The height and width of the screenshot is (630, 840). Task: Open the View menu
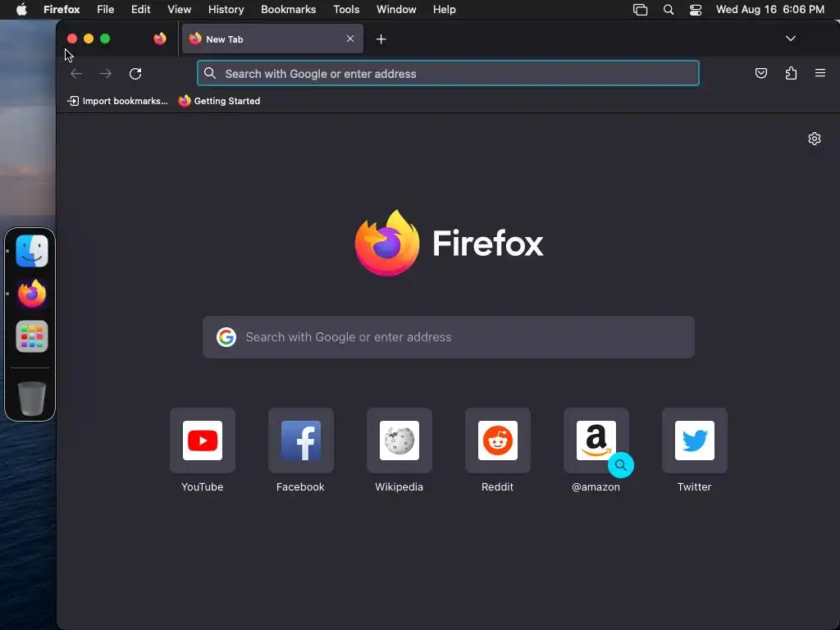[179, 10]
